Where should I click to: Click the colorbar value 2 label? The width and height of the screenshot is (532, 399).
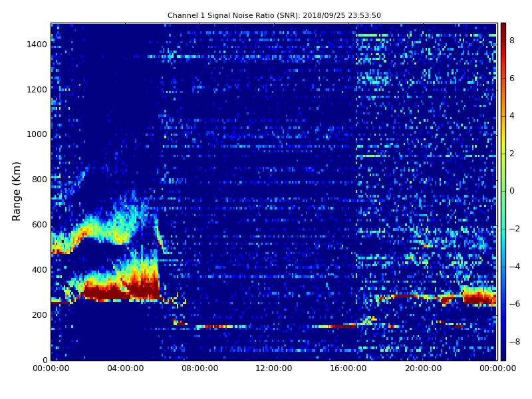click(512, 154)
